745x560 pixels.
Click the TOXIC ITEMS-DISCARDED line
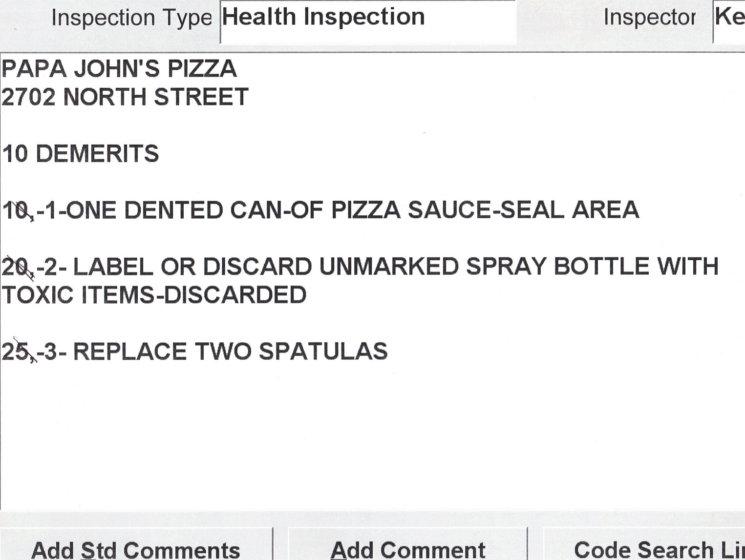(x=154, y=295)
